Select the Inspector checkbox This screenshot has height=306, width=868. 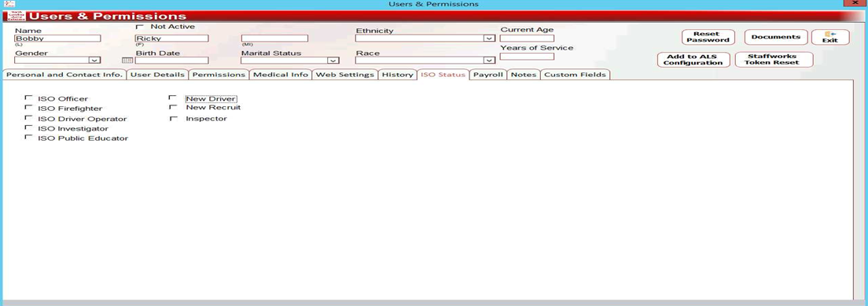[173, 118]
